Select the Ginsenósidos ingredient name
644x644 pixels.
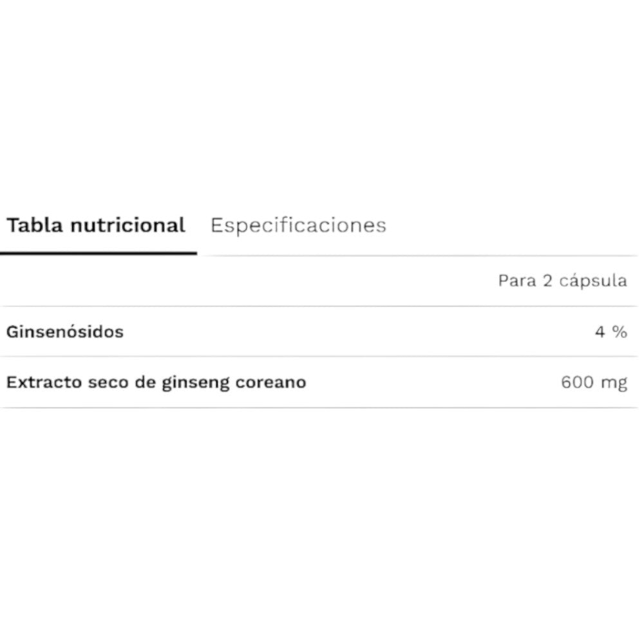64,331
